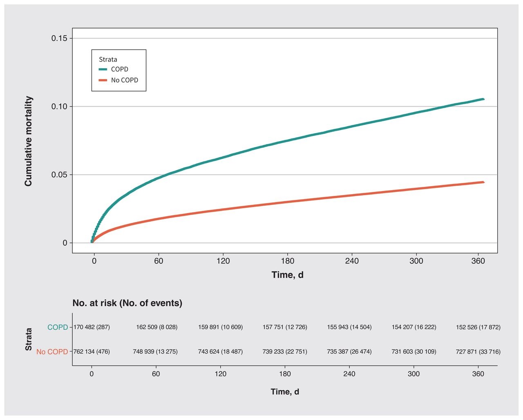Click the orange No COPD row label in risk table
The height and width of the screenshot is (420, 523).
tap(52, 352)
